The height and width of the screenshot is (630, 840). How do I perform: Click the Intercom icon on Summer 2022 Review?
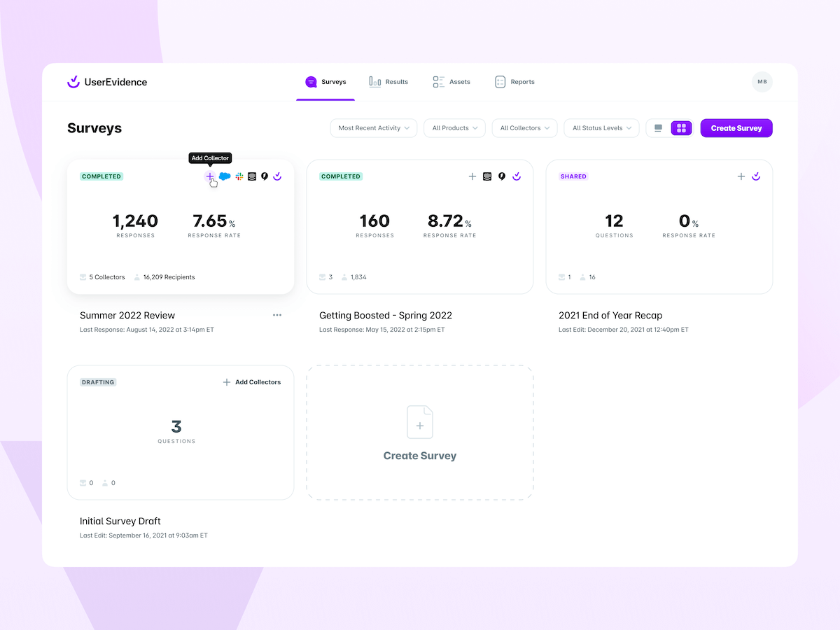[252, 176]
